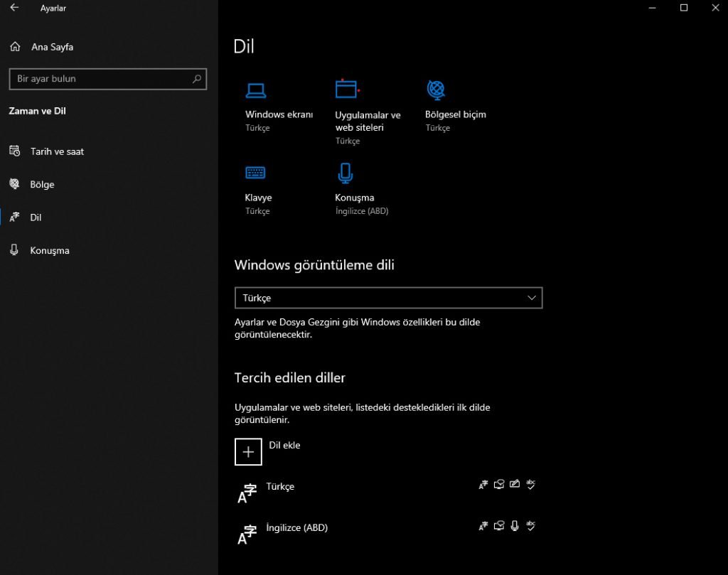Open the Konuşma microphone icon

click(x=345, y=173)
